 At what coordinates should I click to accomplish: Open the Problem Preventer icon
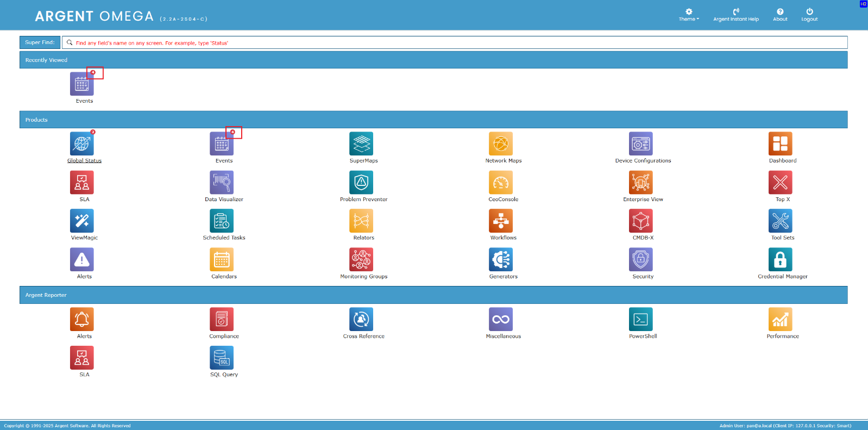[361, 183]
